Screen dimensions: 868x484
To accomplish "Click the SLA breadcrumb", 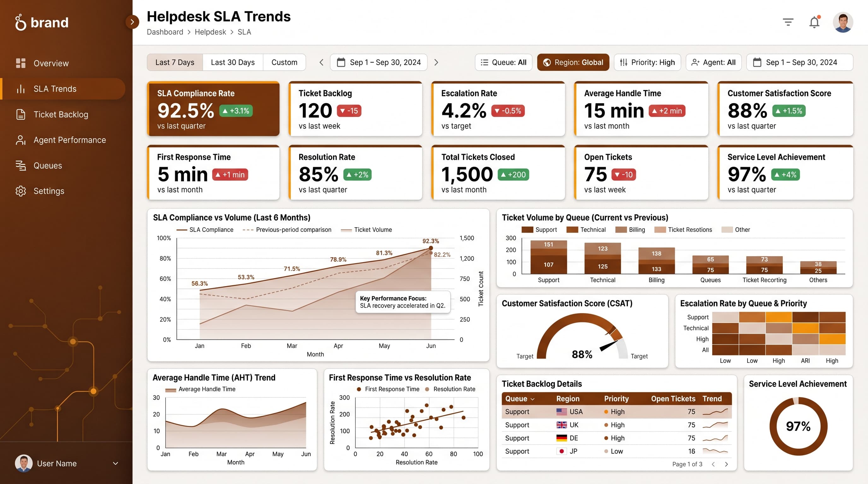I will [x=244, y=32].
